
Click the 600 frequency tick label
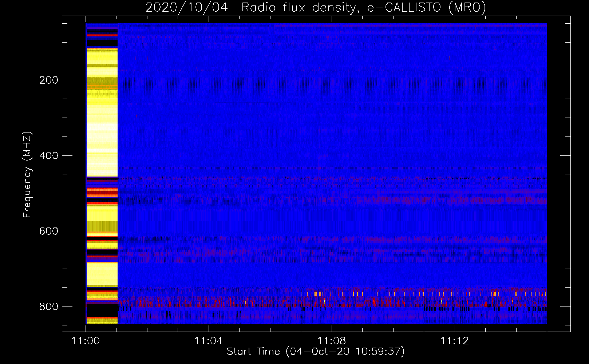pyautogui.click(x=49, y=232)
